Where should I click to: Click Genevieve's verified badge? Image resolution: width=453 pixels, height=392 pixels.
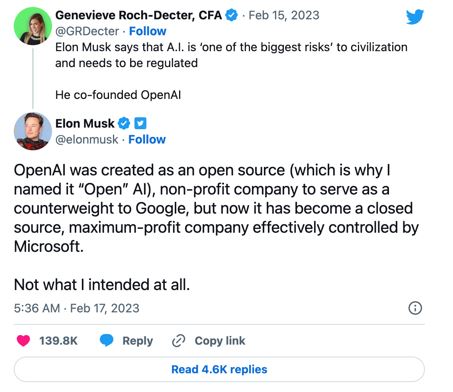point(232,15)
